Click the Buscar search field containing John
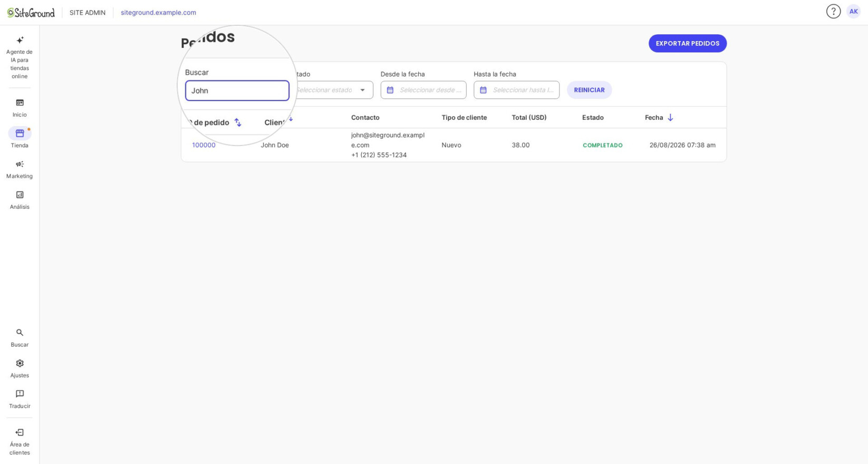 pos(237,91)
